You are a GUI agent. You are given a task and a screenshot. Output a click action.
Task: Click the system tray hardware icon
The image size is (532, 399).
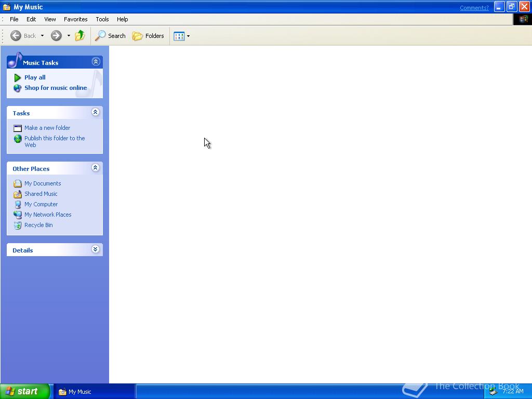[x=494, y=392]
